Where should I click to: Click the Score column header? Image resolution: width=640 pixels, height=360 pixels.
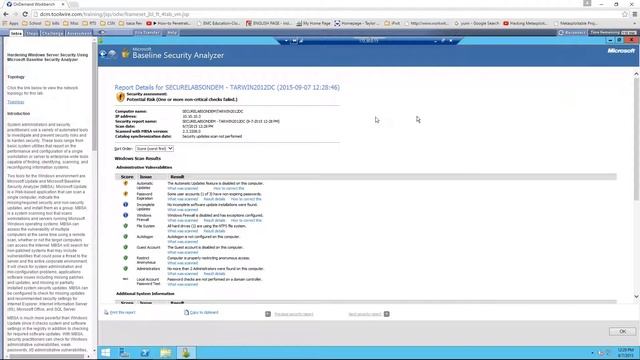[127, 177]
